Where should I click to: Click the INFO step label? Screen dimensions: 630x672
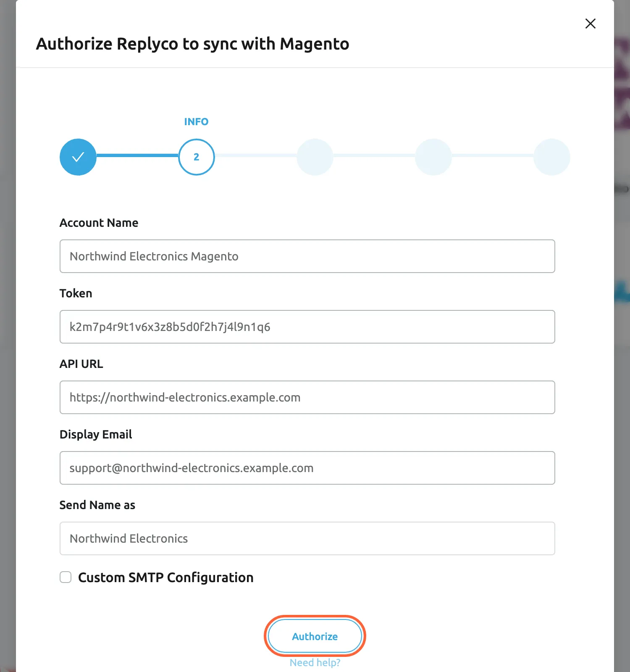tap(196, 122)
